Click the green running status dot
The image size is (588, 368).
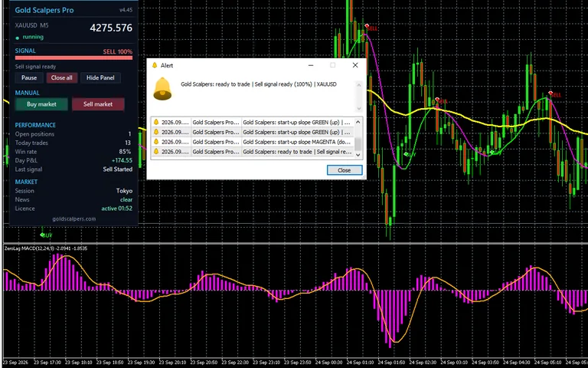click(x=18, y=38)
